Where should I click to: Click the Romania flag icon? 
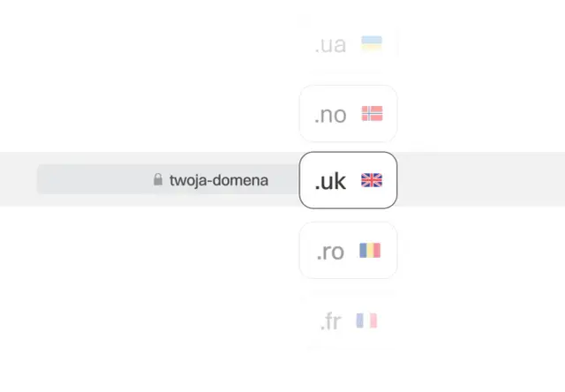(x=370, y=251)
